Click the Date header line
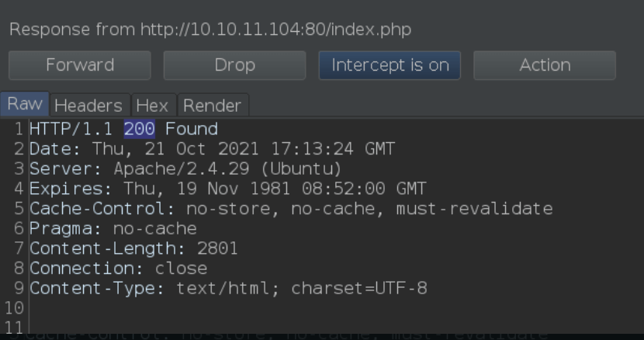Viewport: 644px width, 340px height. pyautogui.click(x=212, y=149)
